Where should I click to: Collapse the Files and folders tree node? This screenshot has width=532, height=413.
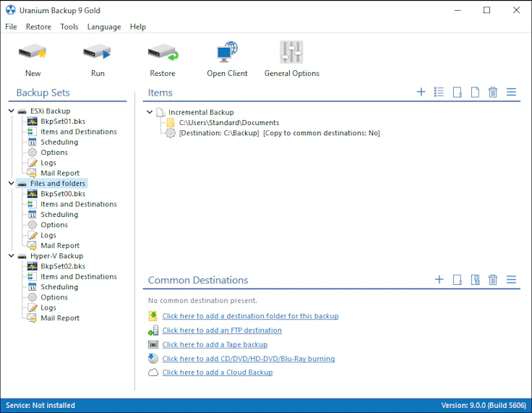[x=11, y=183]
